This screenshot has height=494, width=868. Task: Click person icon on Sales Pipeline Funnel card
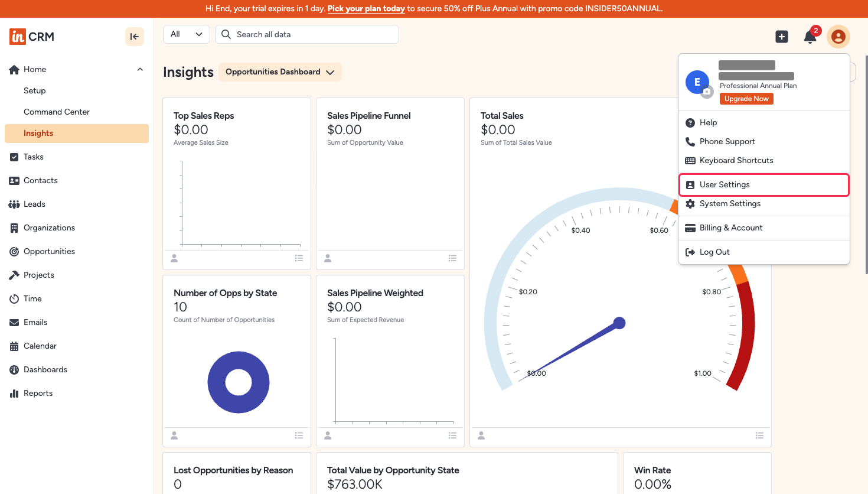click(x=328, y=258)
